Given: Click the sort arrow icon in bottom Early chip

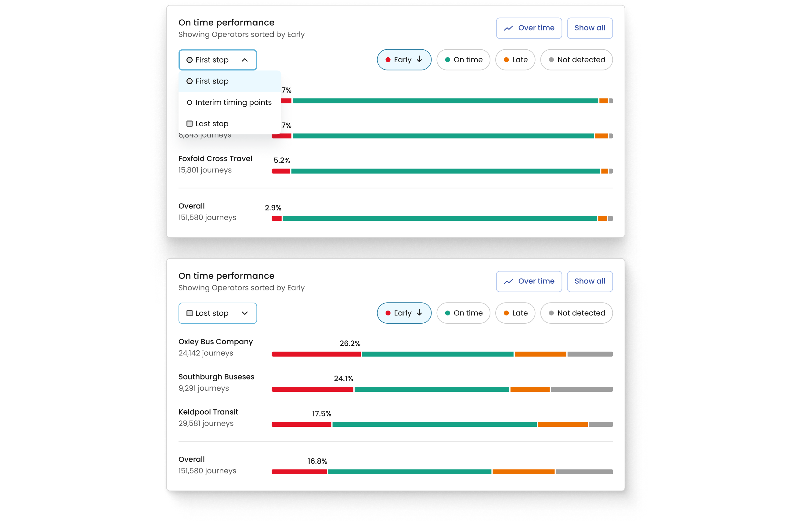Looking at the screenshot, I should point(419,312).
